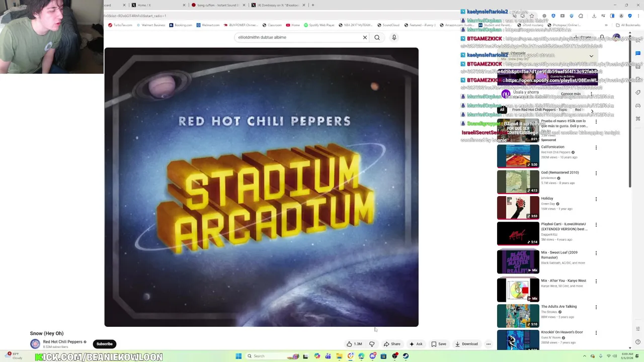Viewport: 644px width, 362px height.
Task: Collapse the Mix - Snow queue panel
Action: pyautogui.click(x=591, y=56)
